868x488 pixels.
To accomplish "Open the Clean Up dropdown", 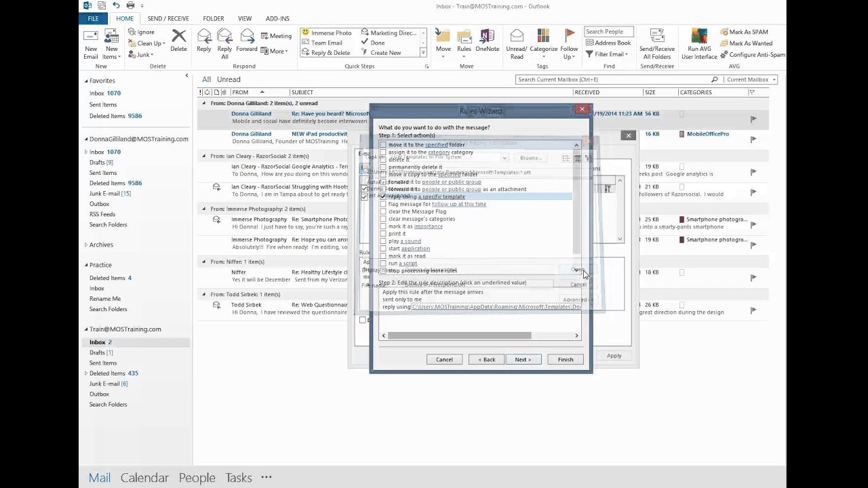I will point(146,43).
